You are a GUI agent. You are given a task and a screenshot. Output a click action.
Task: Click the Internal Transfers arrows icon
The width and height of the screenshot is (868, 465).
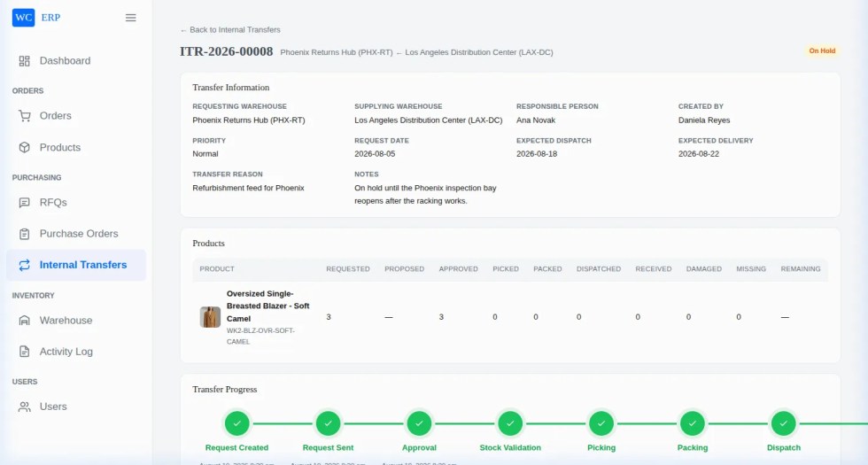25,265
